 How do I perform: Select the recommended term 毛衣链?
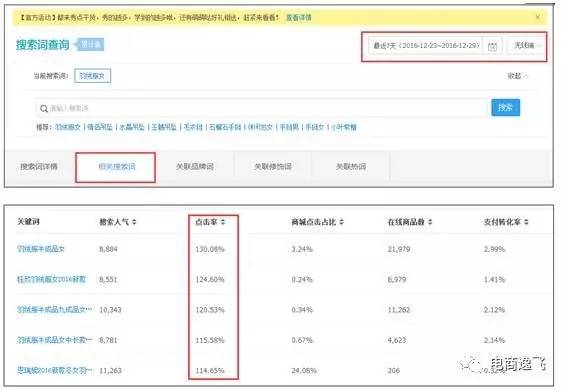(193, 127)
